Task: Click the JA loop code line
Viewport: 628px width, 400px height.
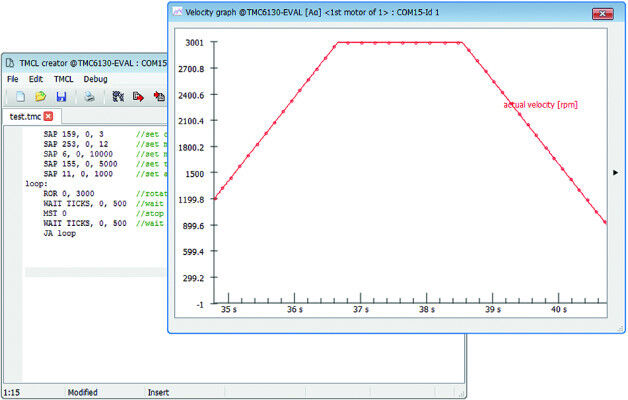Action: click(x=59, y=233)
